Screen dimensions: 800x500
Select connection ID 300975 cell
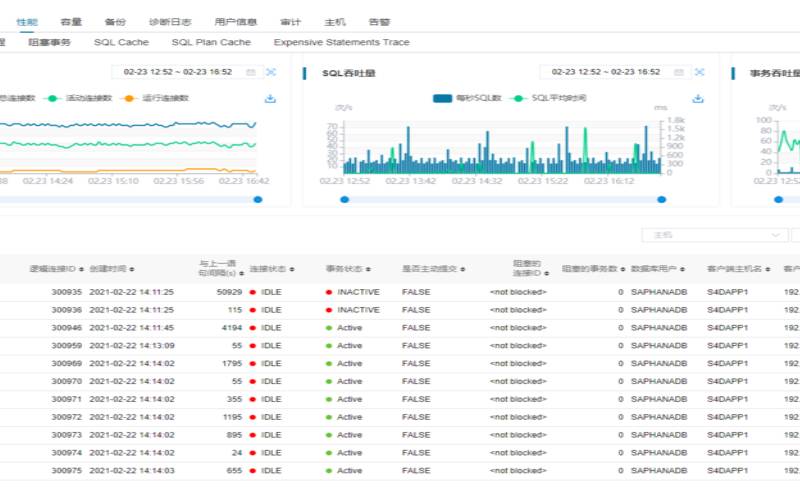point(66,470)
